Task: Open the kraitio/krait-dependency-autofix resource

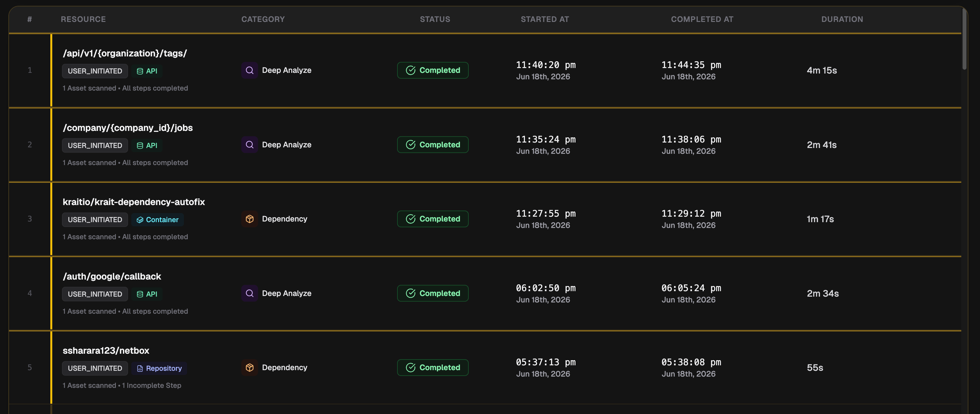Action: [134, 202]
